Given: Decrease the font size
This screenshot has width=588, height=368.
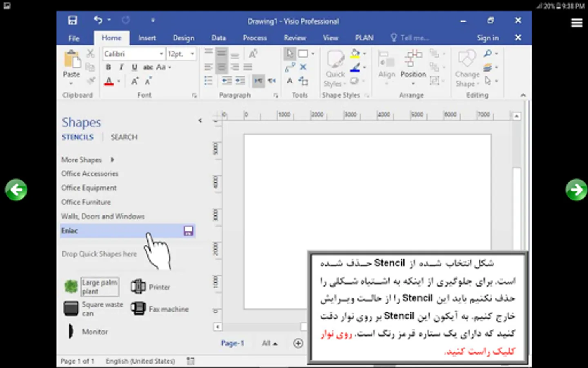Looking at the screenshot, I should coord(148,81).
